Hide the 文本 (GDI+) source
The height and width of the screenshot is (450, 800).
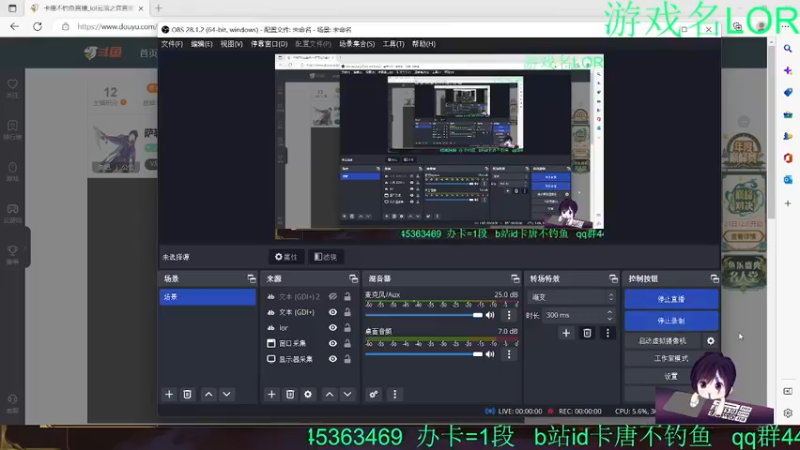click(x=333, y=312)
